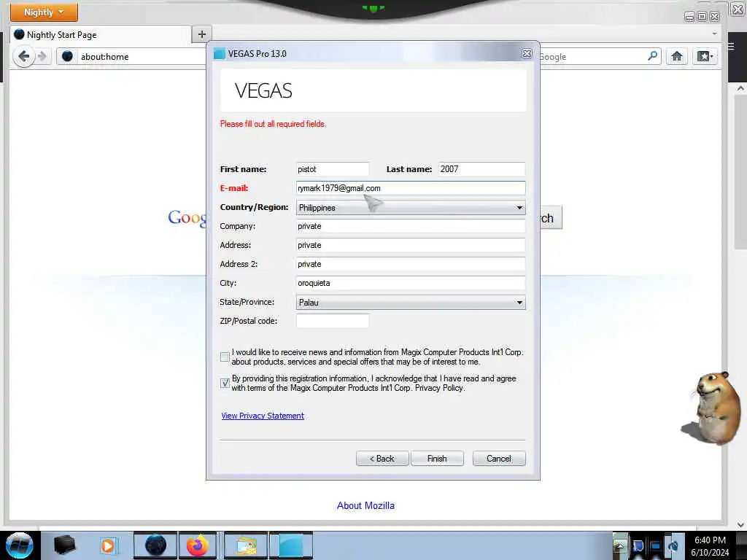747x560 pixels.
Task: Open the orange Nightly menu button
Action: click(x=44, y=12)
